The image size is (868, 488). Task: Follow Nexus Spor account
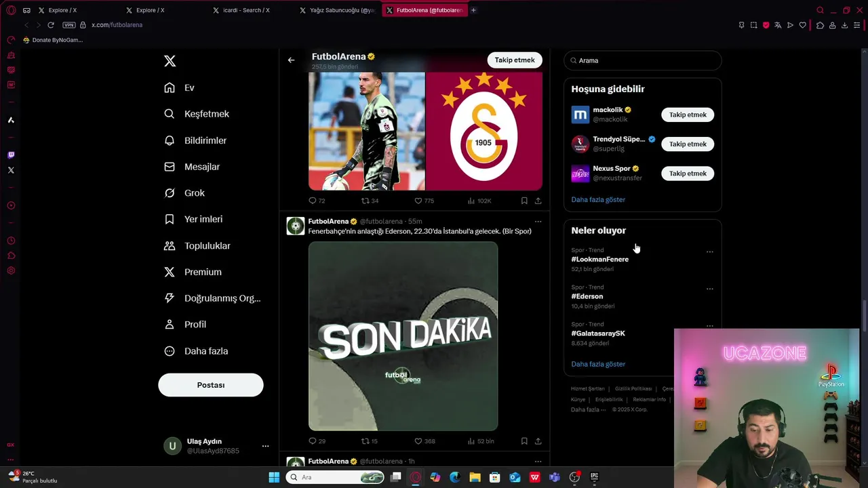(x=688, y=174)
